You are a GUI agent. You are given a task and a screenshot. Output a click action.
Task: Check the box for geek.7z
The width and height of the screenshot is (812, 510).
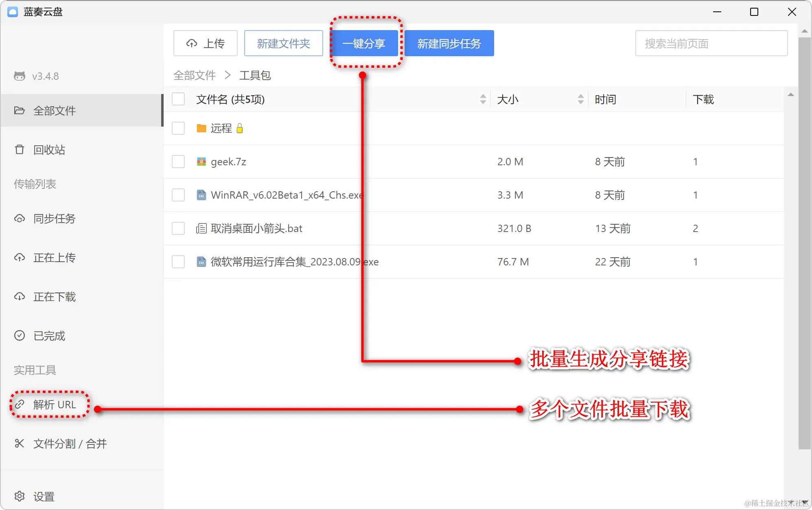178,162
